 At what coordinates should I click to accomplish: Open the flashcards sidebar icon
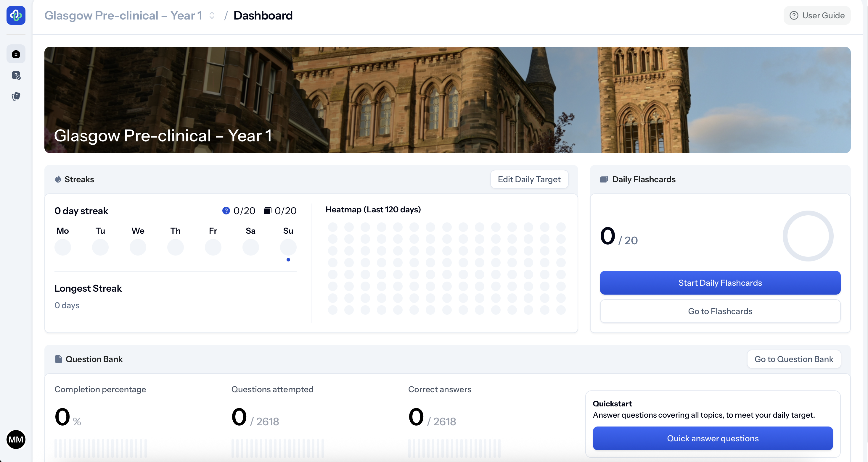pyautogui.click(x=16, y=96)
